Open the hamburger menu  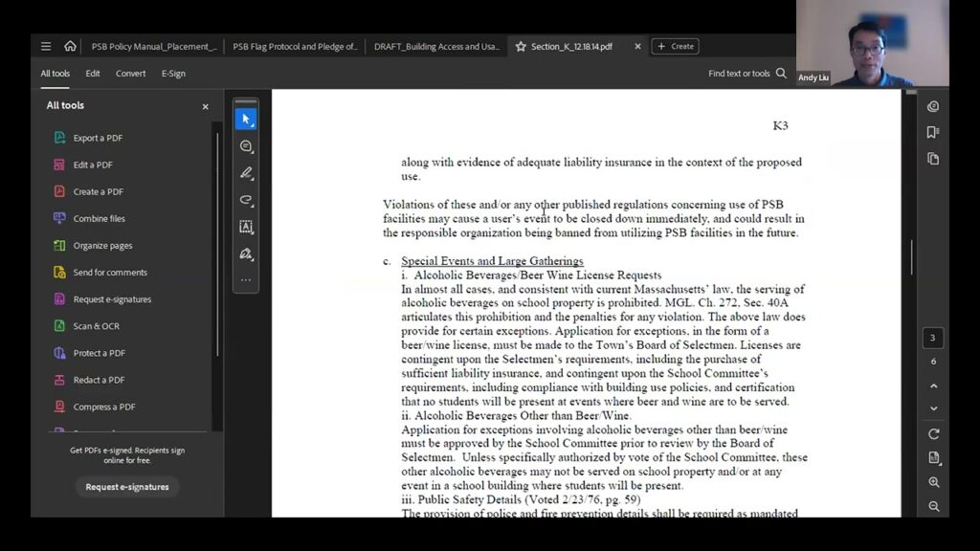[46, 46]
